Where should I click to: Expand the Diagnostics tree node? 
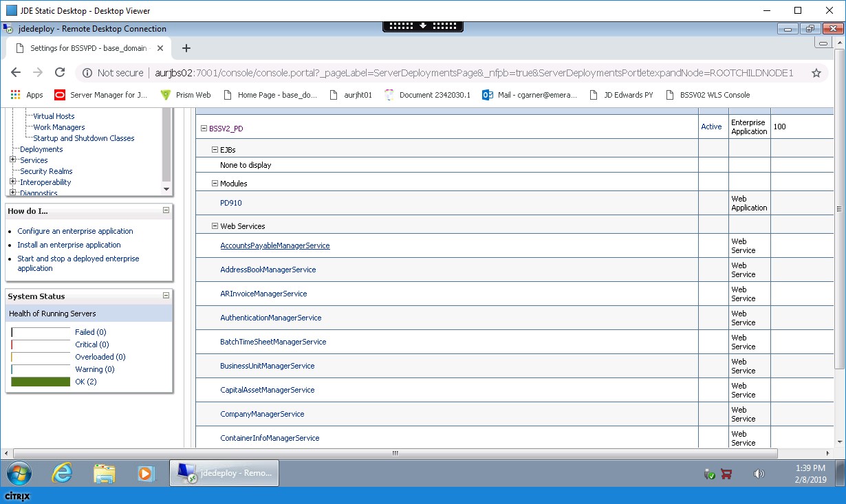[13, 193]
